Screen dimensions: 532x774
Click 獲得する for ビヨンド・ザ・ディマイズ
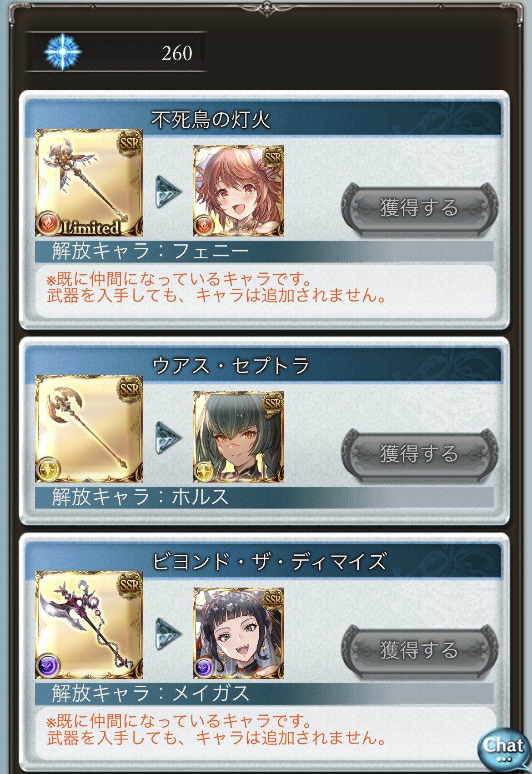pyautogui.click(x=419, y=650)
